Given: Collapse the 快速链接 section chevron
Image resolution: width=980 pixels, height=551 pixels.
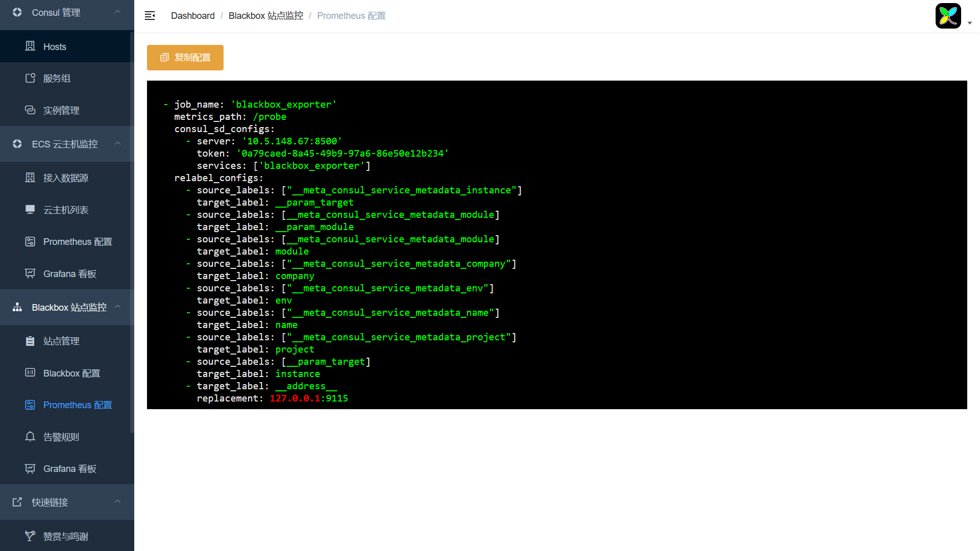Looking at the screenshot, I should (x=118, y=502).
